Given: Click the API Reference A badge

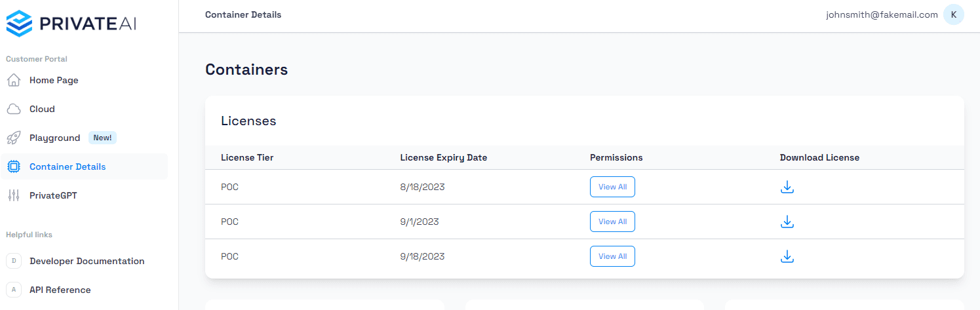Looking at the screenshot, I should click(x=14, y=290).
